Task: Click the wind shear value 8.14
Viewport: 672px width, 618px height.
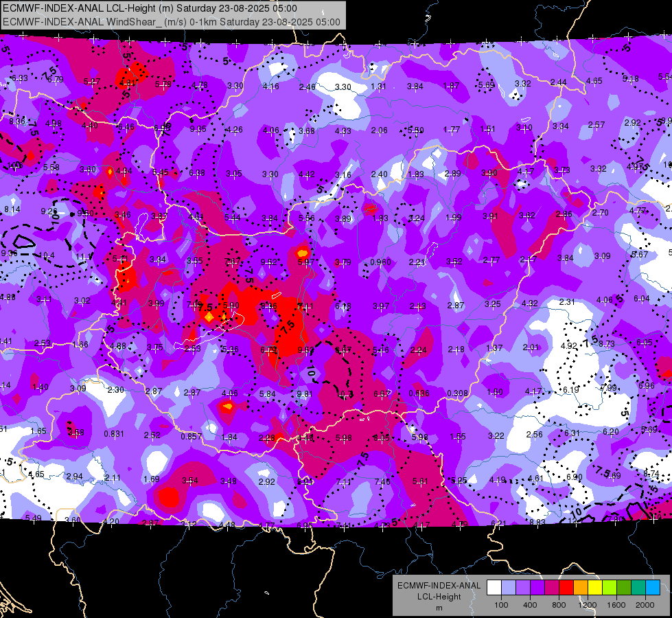Action: (x=12, y=209)
